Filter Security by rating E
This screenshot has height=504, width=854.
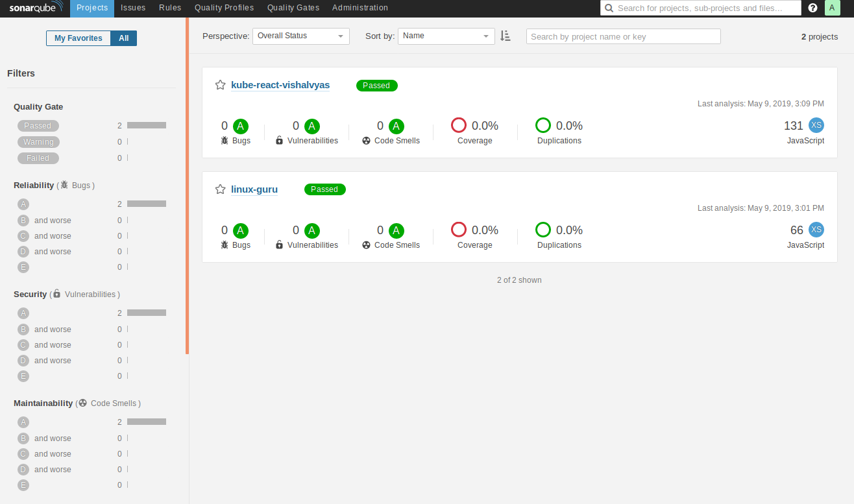tap(23, 376)
